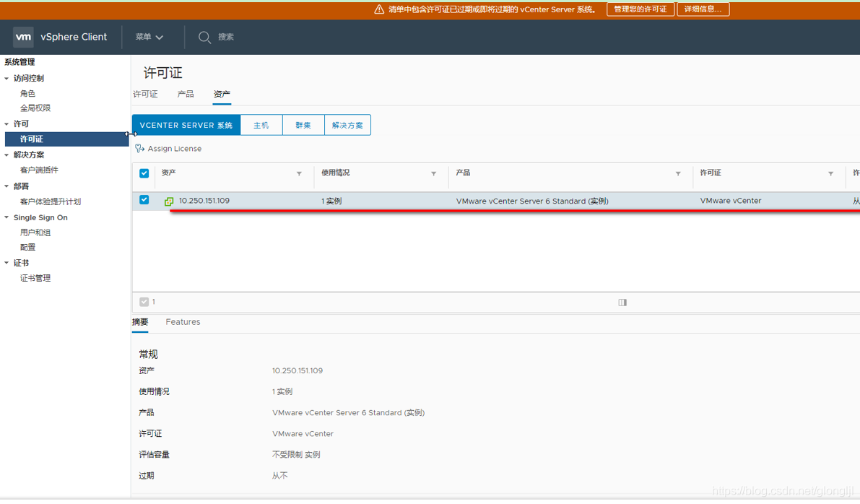Collapse the 许可 tree section
This screenshot has width=860, height=504.
[6, 124]
